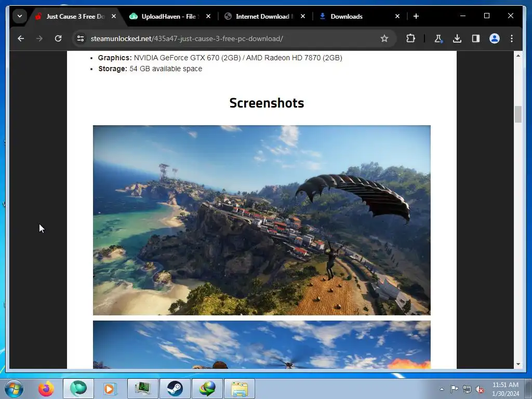Open Internet Download Manager taskbar icon
This screenshot has height=399, width=532.
[x=207, y=389]
